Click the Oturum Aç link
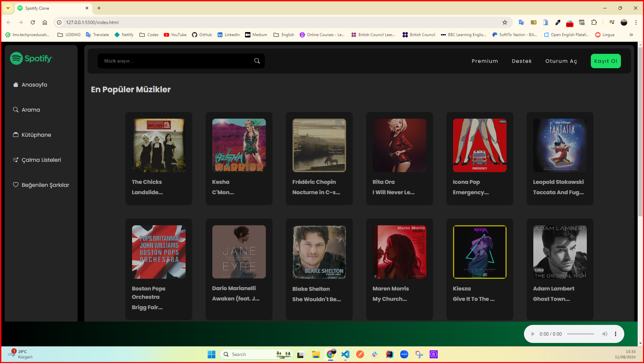The height and width of the screenshot is (363, 644). point(561,61)
